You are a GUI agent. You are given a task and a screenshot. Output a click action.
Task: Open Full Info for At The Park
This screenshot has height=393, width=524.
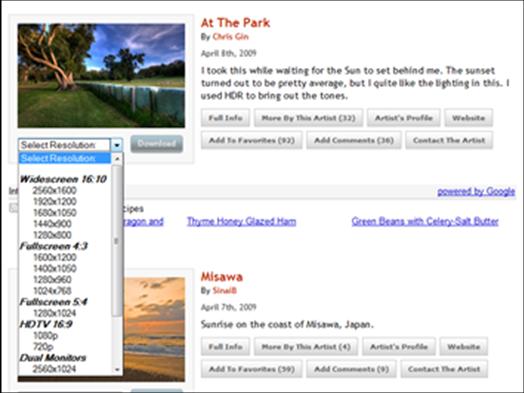(x=225, y=118)
